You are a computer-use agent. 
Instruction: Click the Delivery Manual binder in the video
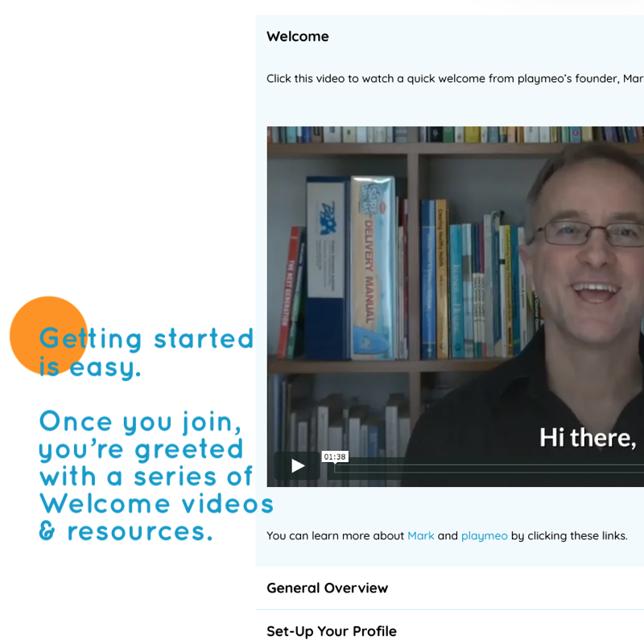[373, 268]
